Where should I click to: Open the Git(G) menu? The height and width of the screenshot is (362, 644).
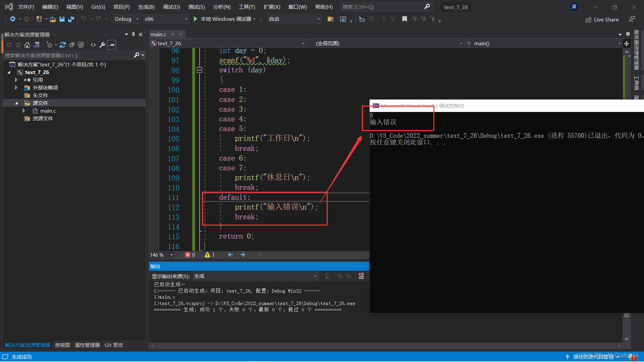pos(98,7)
